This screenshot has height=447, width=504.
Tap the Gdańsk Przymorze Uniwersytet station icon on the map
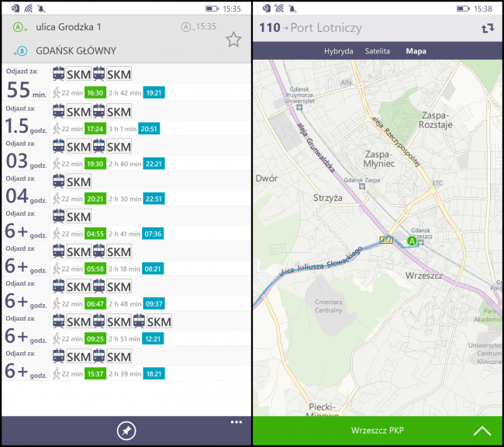tap(299, 107)
